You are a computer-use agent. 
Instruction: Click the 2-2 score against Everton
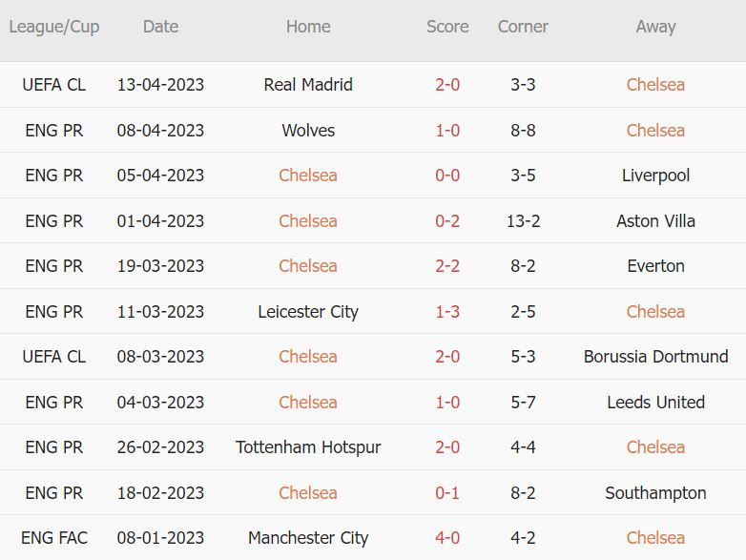[447, 266]
